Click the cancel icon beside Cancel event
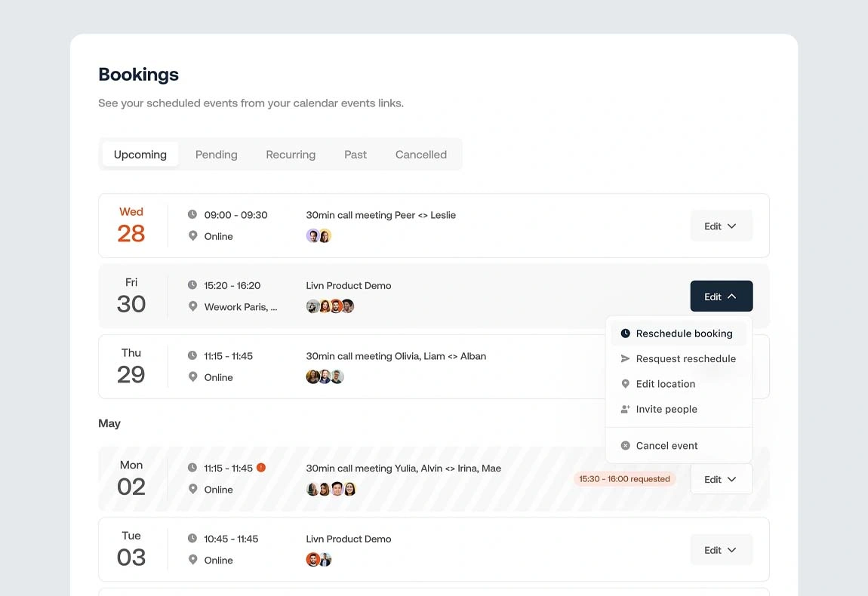The width and height of the screenshot is (868, 596). coord(625,445)
